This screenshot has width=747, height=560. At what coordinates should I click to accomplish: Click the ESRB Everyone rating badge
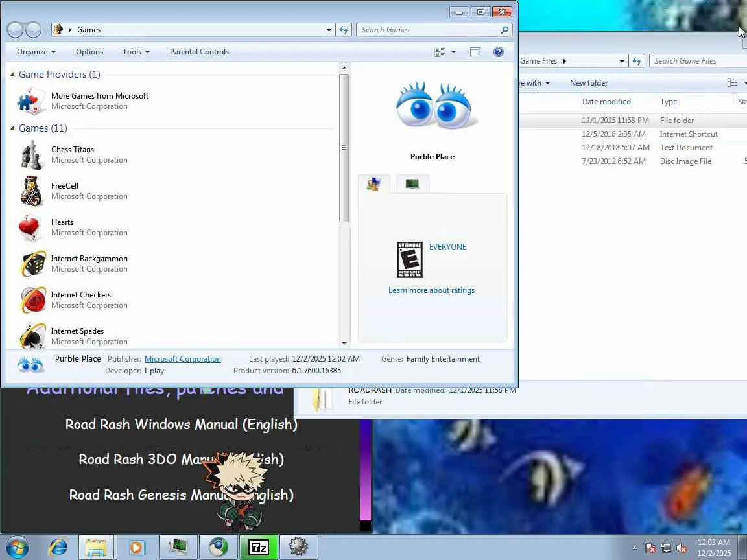point(410,260)
